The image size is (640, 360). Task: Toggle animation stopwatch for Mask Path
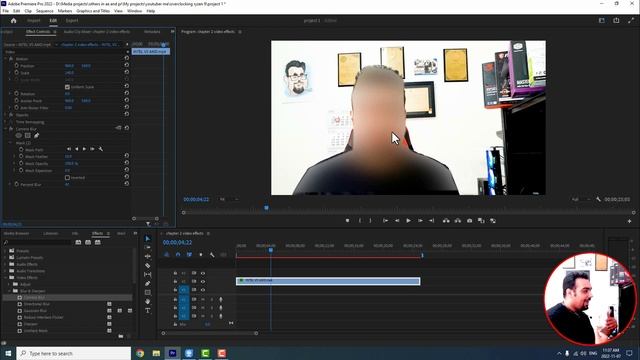(21, 149)
